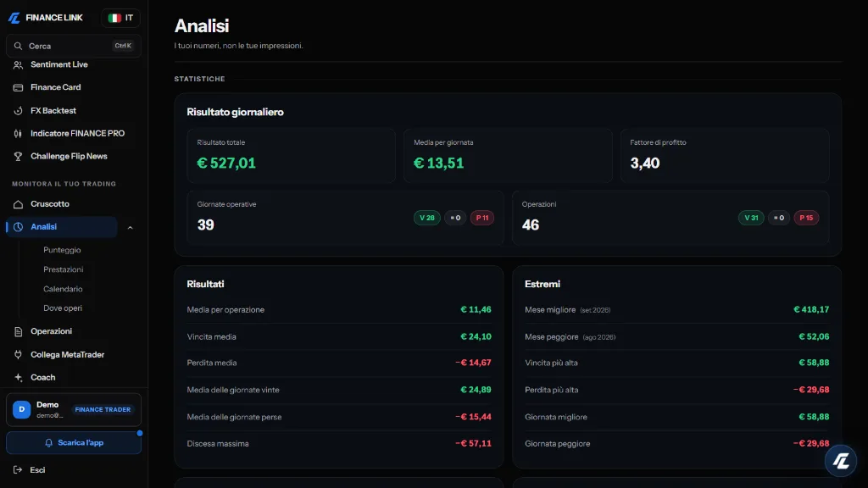868x488 pixels.
Task: Click the Sentiment Live people icon
Action: tap(19, 64)
